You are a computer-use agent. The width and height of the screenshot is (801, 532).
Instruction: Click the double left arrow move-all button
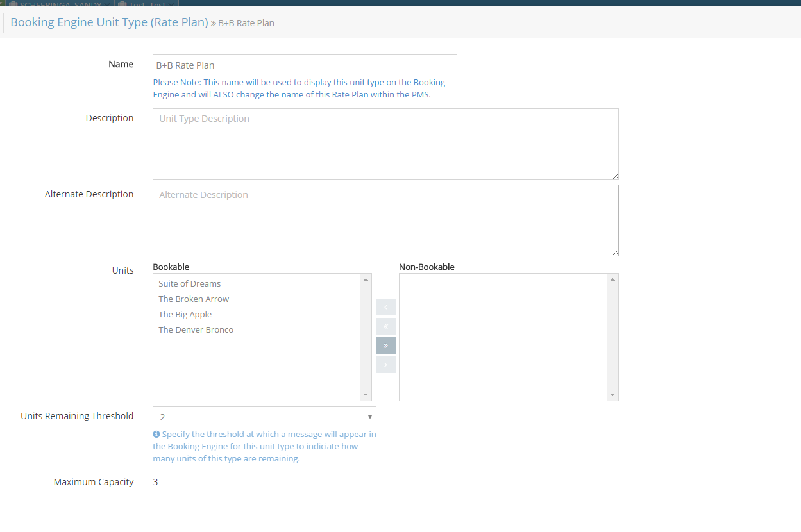pos(385,326)
